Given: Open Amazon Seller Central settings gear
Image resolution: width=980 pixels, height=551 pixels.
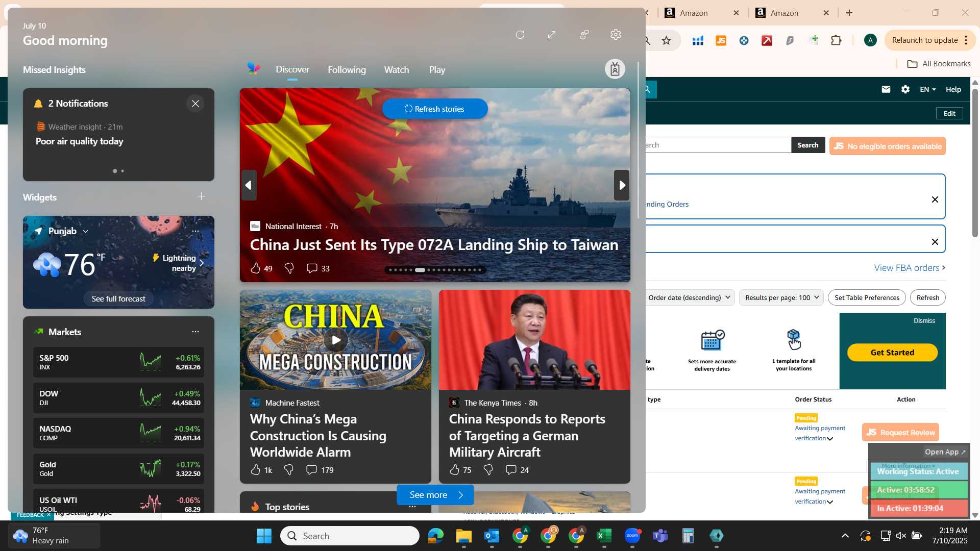Looking at the screenshot, I should (x=905, y=89).
